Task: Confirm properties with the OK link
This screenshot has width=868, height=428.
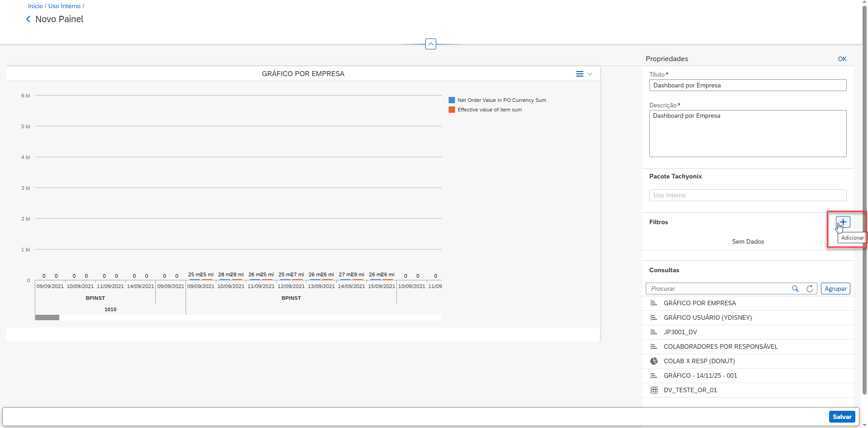Action: [842, 59]
